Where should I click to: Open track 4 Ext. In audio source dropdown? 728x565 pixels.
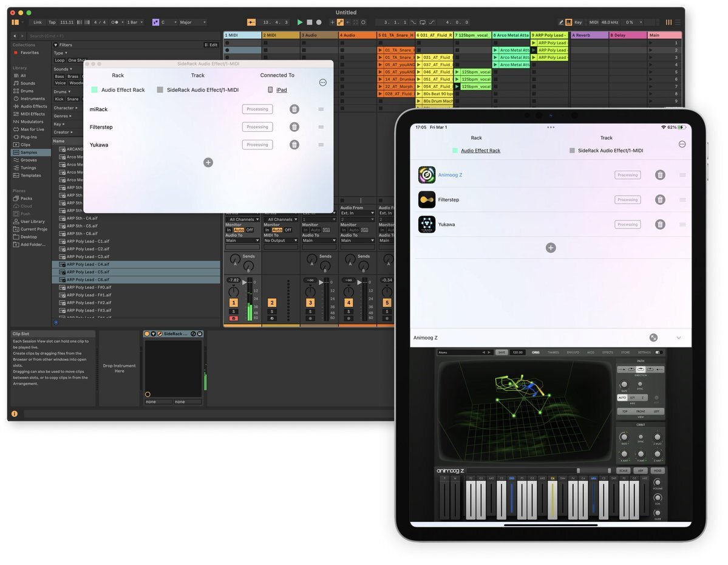point(357,213)
